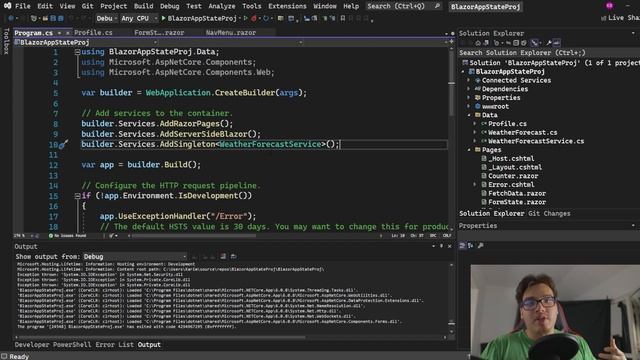
Task: Click Search Solution Explorer field
Action: [x=549, y=53]
